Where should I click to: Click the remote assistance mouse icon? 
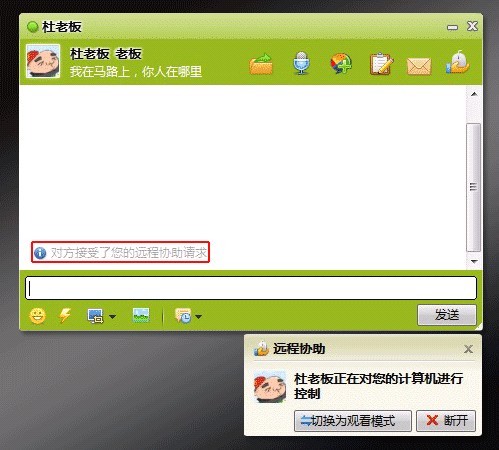pos(457,62)
